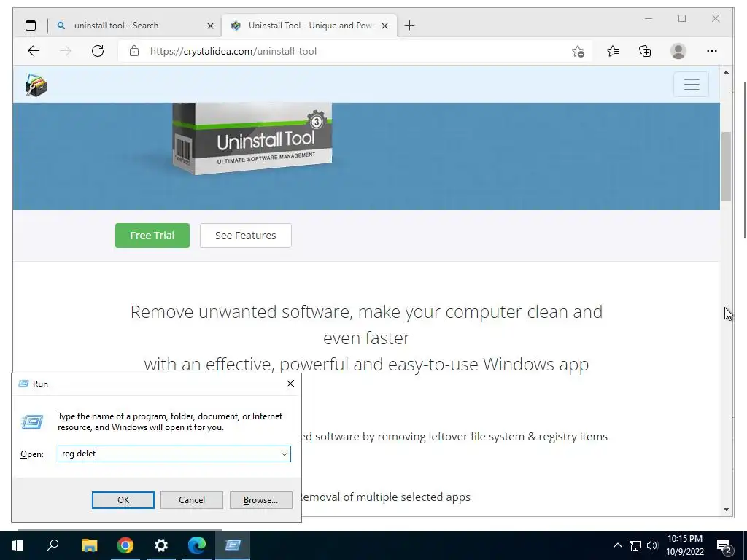Click the address bar URL
Viewport: 747px width, 560px height.
pos(233,52)
